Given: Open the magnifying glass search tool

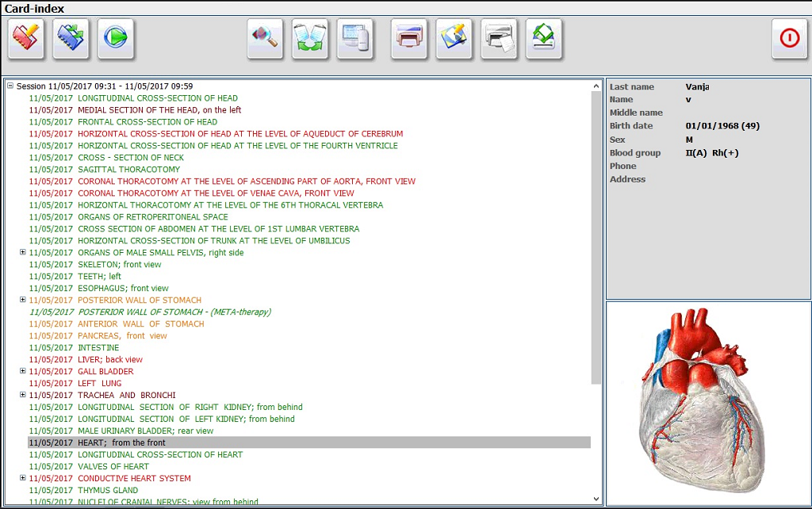Looking at the screenshot, I should (265, 39).
